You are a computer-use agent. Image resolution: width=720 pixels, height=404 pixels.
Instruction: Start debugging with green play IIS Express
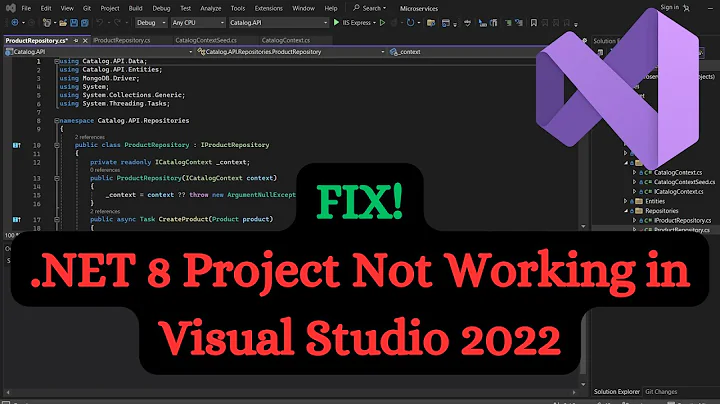[354, 22]
